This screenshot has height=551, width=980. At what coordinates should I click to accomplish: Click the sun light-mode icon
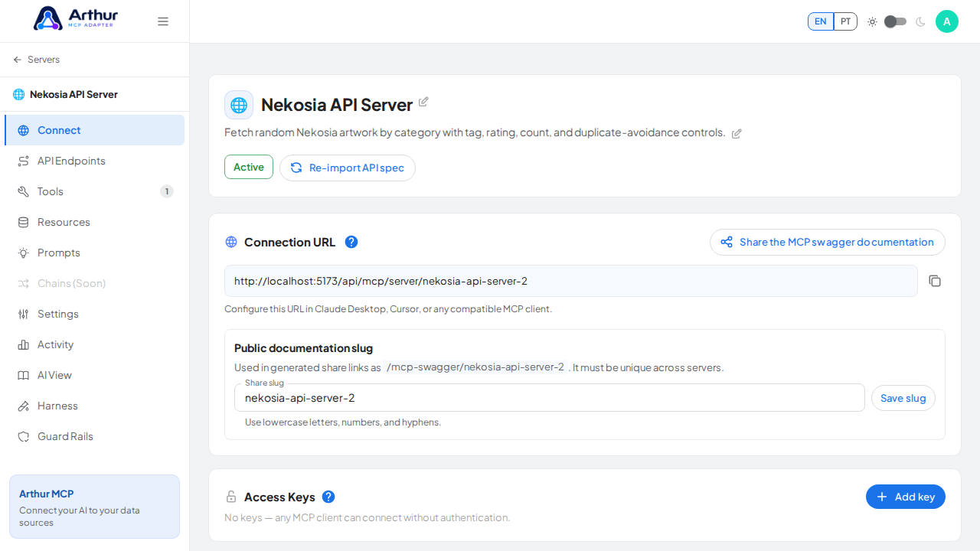[x=872, y=21]
